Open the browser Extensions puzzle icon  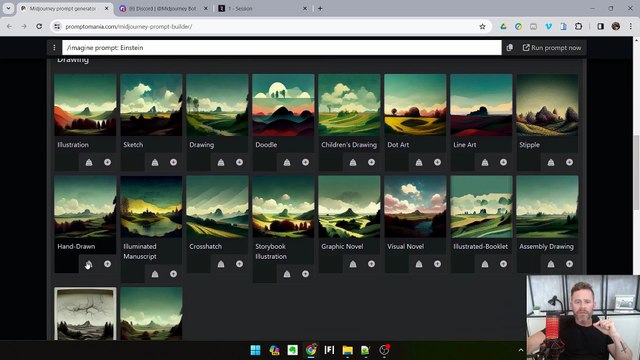(578, 27)
